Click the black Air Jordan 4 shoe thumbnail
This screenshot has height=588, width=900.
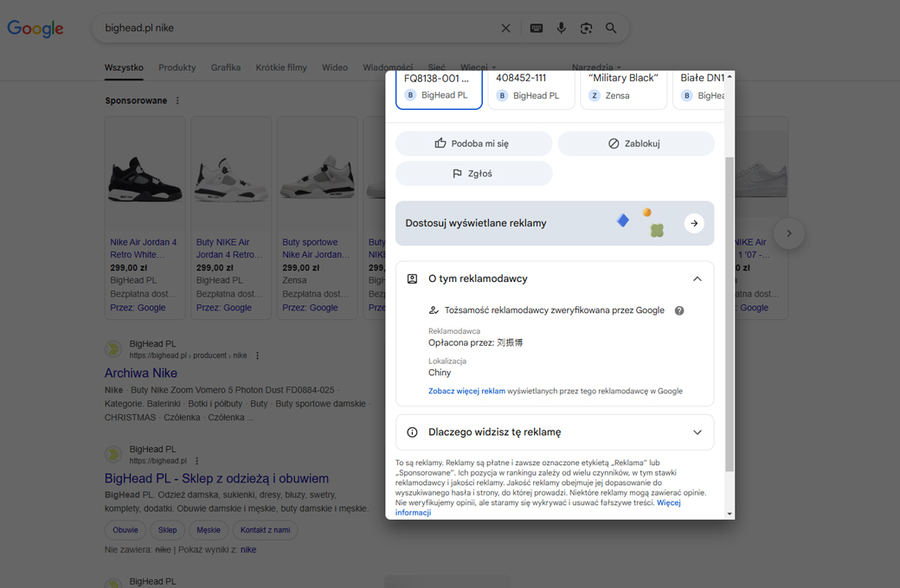pos(145,179)
